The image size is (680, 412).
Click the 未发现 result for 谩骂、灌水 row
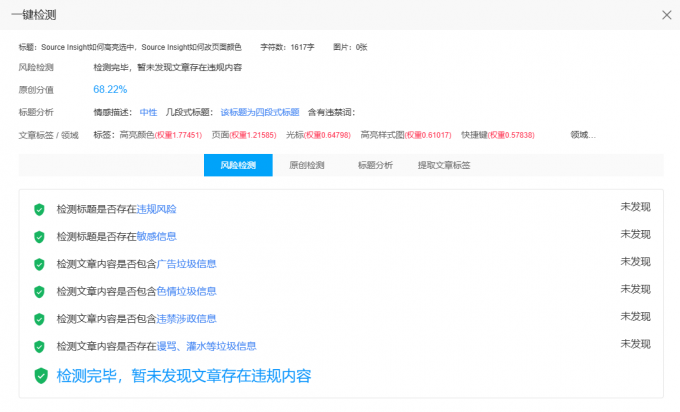(x=635, y=343)
